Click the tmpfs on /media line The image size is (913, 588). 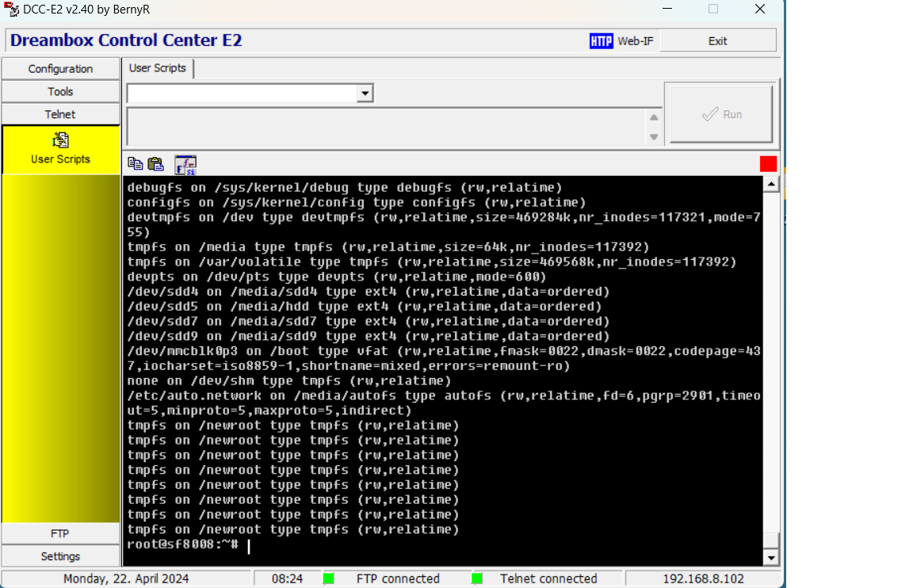[388, 246]
